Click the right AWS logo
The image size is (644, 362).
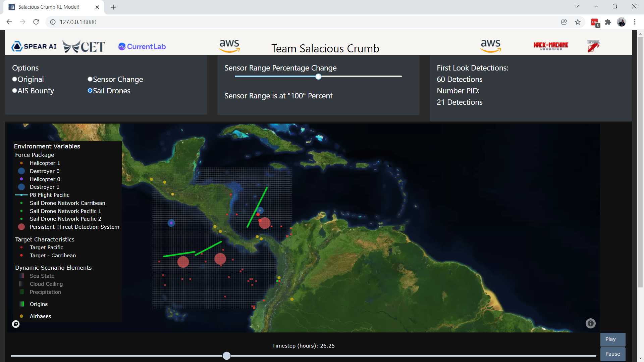coord(490,46)
